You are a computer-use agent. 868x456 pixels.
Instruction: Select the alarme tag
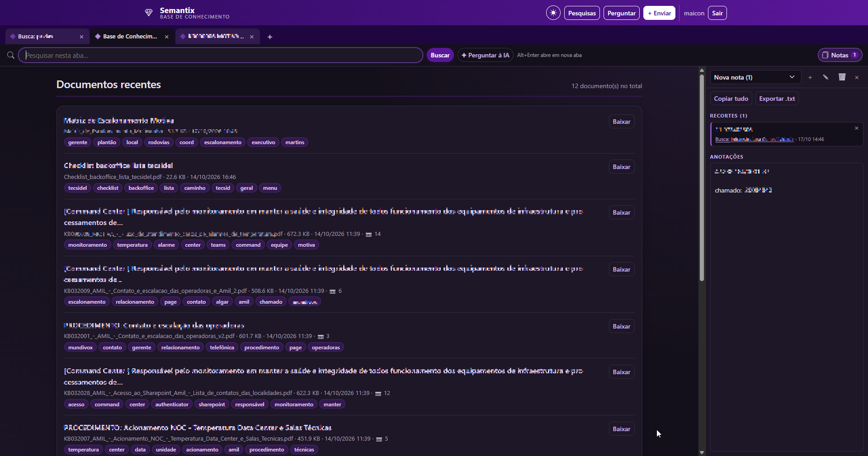tap(166, 245)
